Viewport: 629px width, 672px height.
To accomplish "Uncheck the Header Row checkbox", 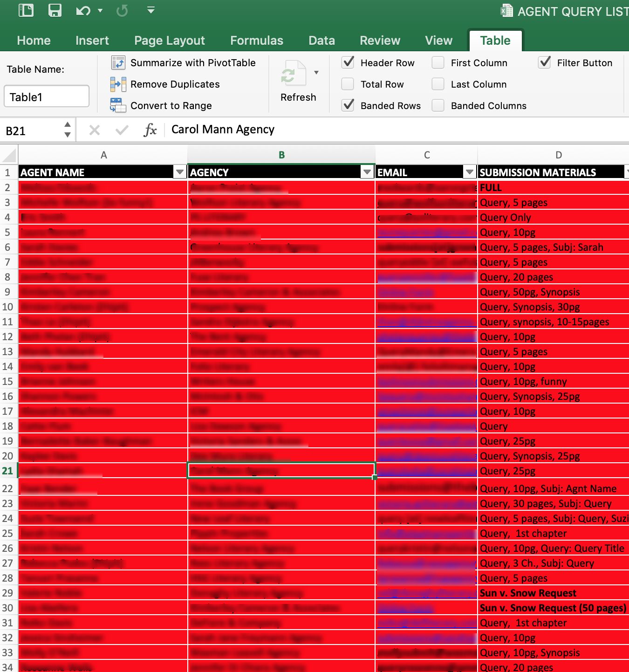I will (x=348, y=62).
